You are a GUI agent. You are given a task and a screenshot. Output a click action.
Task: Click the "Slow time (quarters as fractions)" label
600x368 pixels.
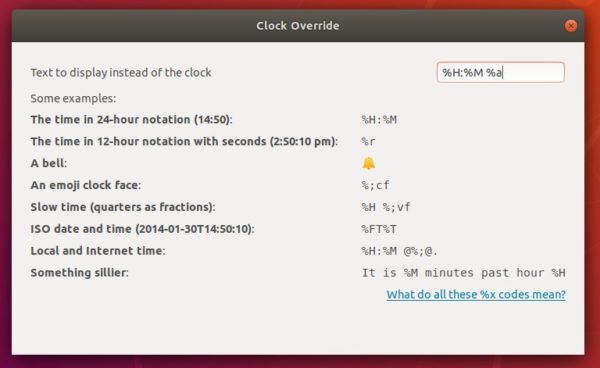click(123, 207)
